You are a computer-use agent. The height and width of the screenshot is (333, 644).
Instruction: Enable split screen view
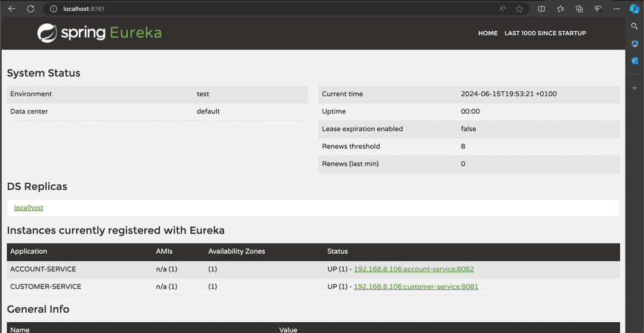tap(541, 9)
